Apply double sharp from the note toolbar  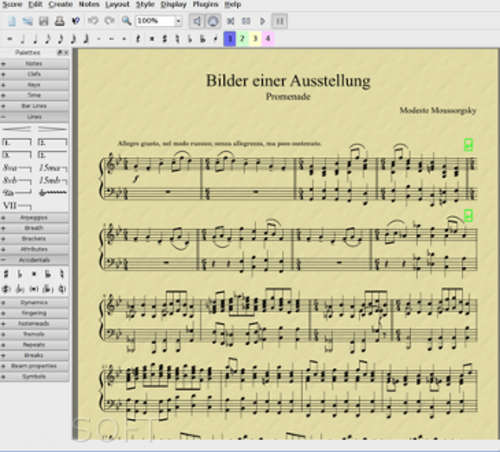pyautogui.click(x=152, y=39)
